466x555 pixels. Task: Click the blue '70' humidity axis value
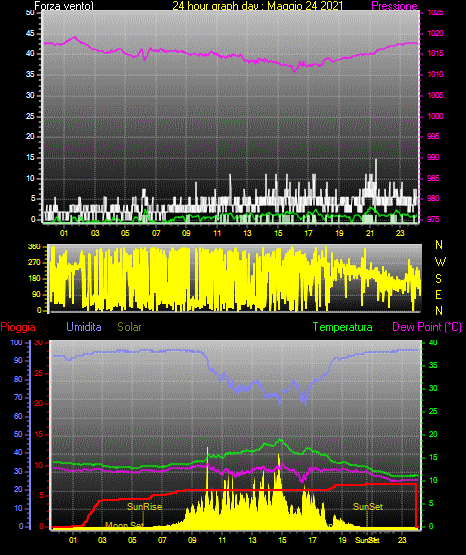[x=18, y=397]
